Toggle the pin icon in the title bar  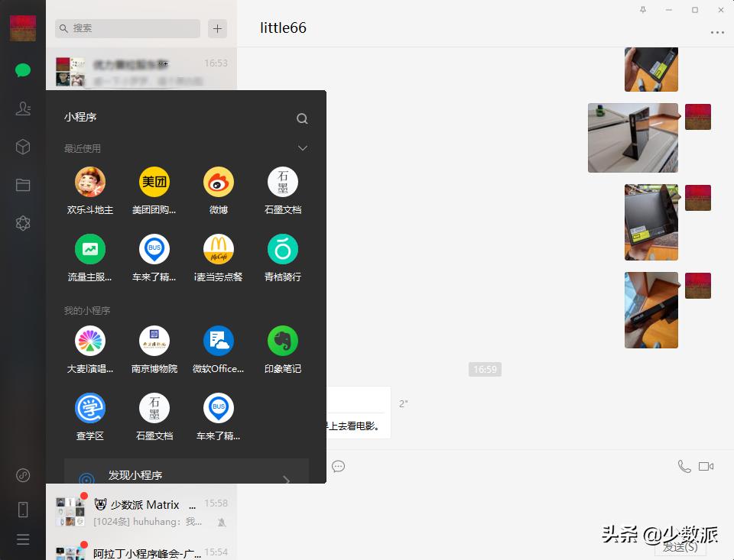coord(644,9)
